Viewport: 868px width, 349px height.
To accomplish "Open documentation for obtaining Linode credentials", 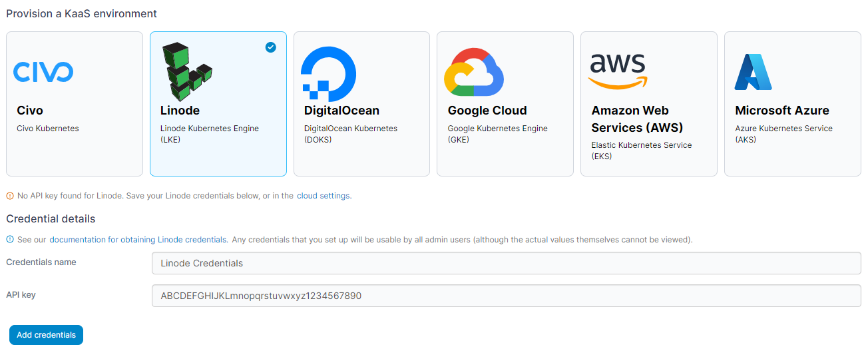I will [138, 239].
